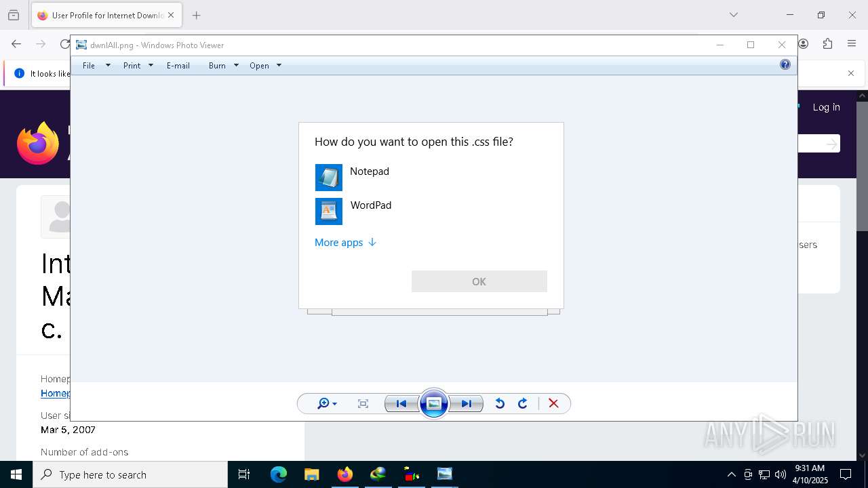Choose the Notepad text label
This screenshot has height=488, width=868.
tap(370, 171)
